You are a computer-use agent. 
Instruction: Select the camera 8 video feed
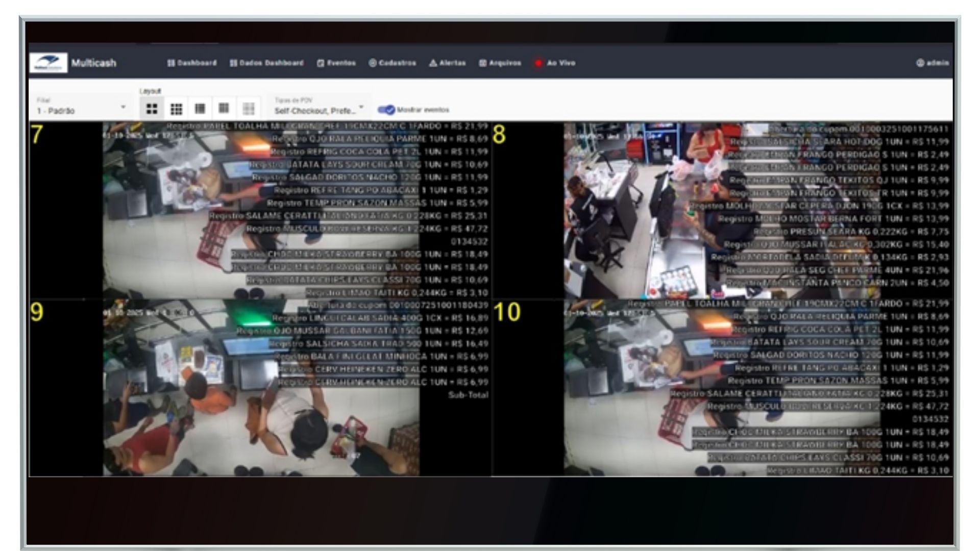tap(722, 210)
